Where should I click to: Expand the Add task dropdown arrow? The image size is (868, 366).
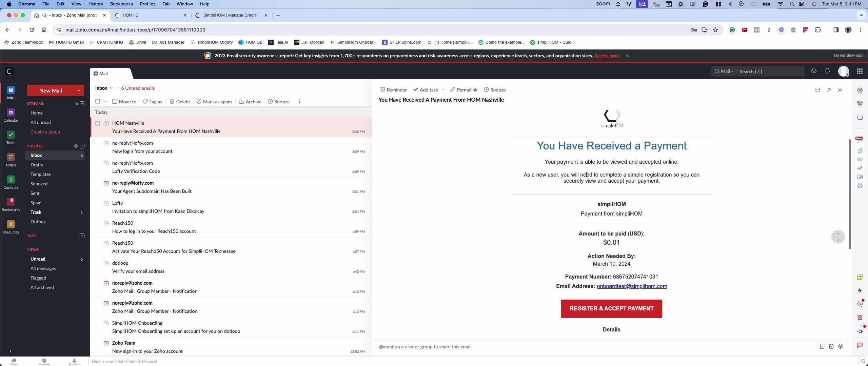[x=443, y=90]
